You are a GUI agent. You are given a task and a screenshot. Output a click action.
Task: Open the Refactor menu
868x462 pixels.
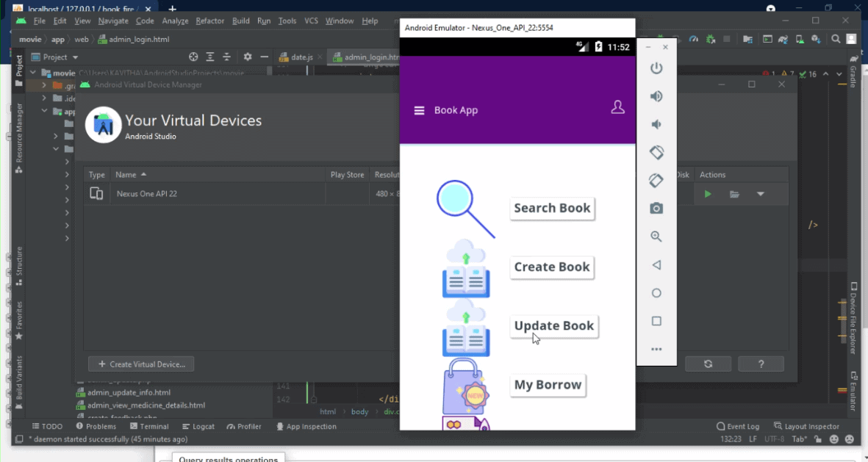tap(209, 21)
